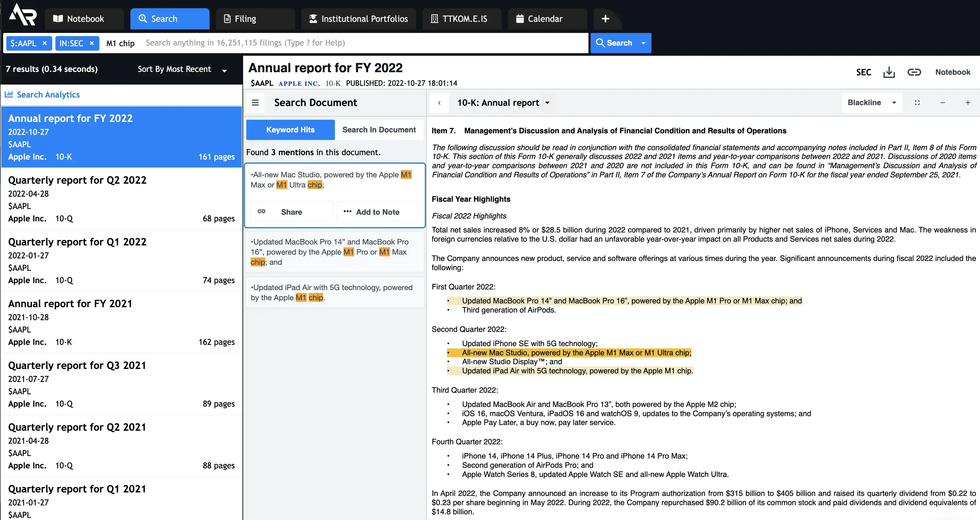
Task: Select Quarterly report for Q1 2021 result
Action: tap(121, 499)
